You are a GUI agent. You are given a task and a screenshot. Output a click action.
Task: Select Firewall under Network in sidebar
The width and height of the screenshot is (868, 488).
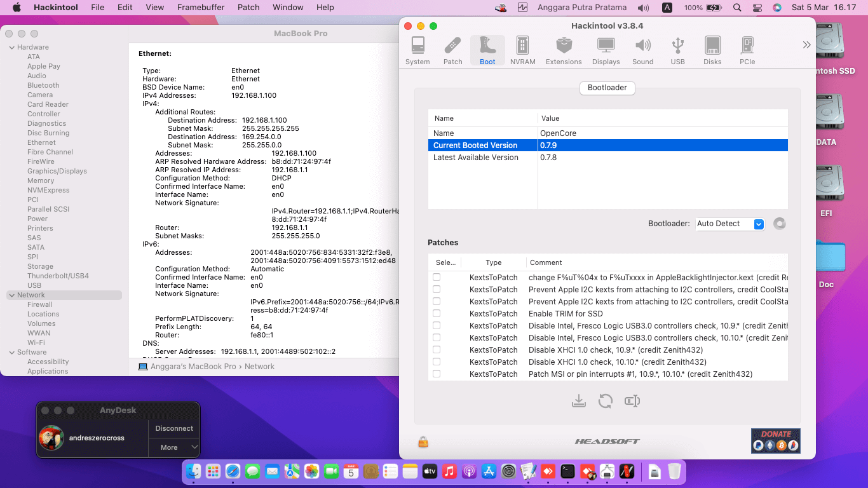click(x=40, y=304)
